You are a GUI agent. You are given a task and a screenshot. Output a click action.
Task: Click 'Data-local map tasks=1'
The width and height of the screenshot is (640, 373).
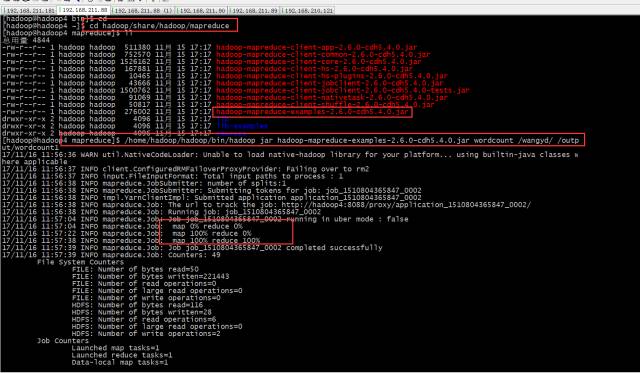pyautogui.click(x=120, y=362)
